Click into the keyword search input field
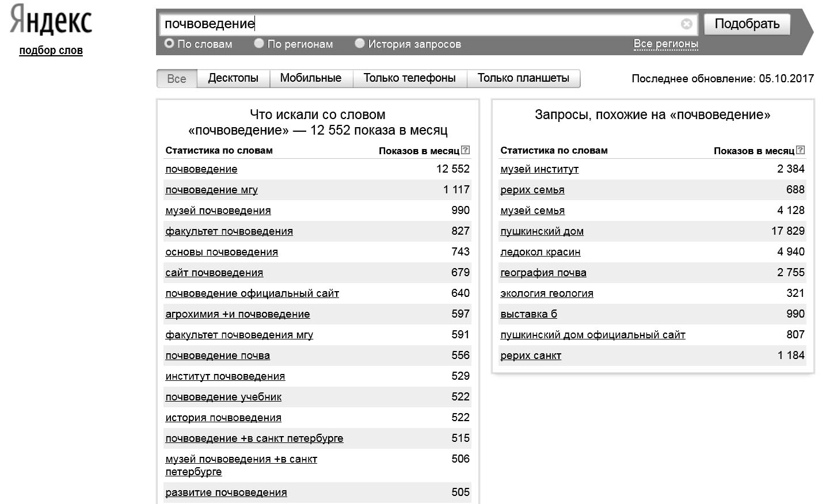This screenshot has height=504, width=822. tap(420, 24)
